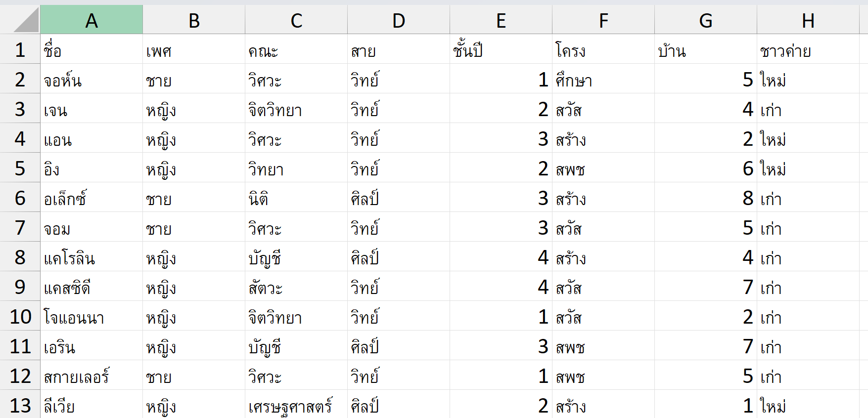Viewport: 868px width, 418px height.
Task: Click cell อเล็กซ์ in row 6
Action: tap(91, 197)
